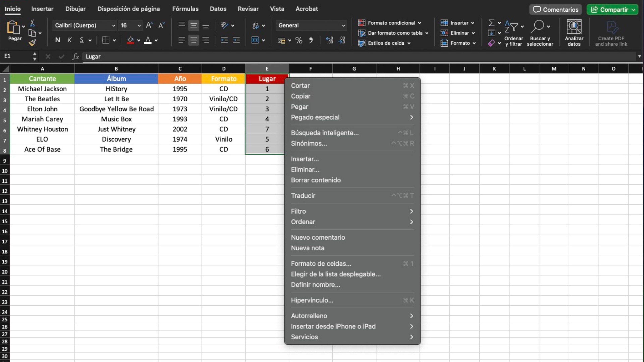Open the font color dropdown arrow
The width and height of the screenshot is (644, 362).
point(156,40)
